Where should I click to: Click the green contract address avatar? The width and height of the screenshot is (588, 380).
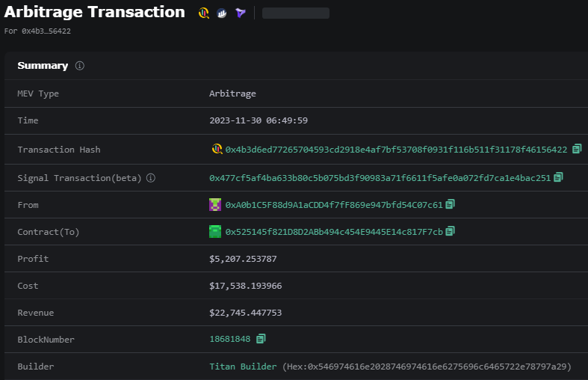pos(215,232)
